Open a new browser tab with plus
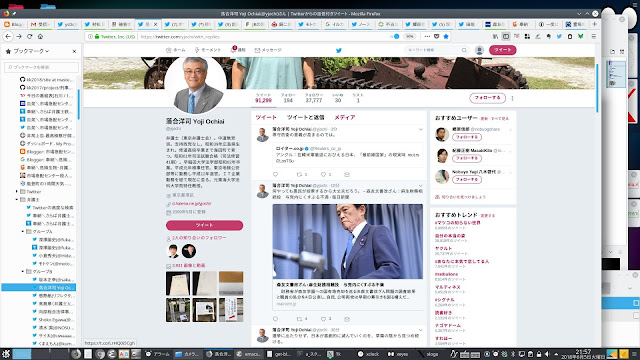 pos(594,24)
